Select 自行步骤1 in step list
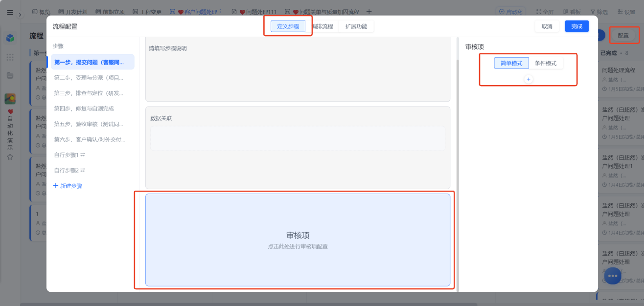This screenshot has width=644, height=306. 92,155
